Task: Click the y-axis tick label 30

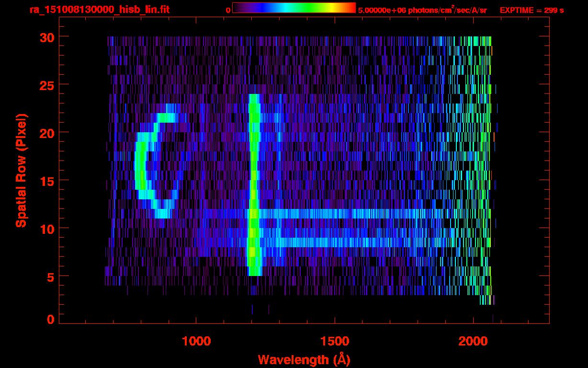Action: pos(47,37)
